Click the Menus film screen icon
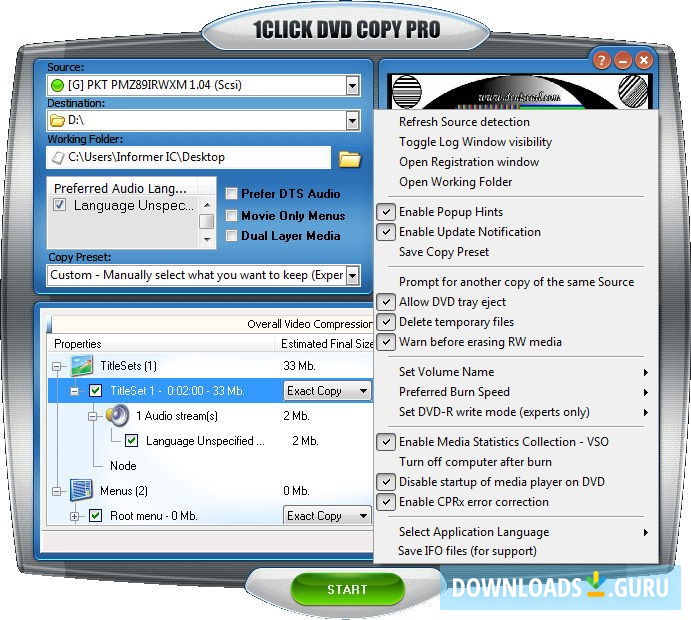 [82, 490]
